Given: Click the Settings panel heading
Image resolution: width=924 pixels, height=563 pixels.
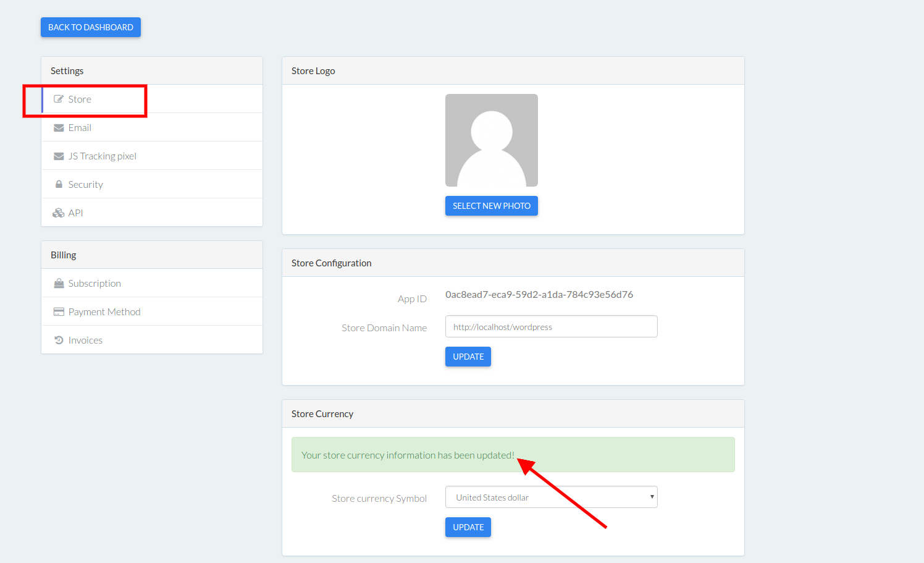Looking at the screenshot, I should (67, 70).
